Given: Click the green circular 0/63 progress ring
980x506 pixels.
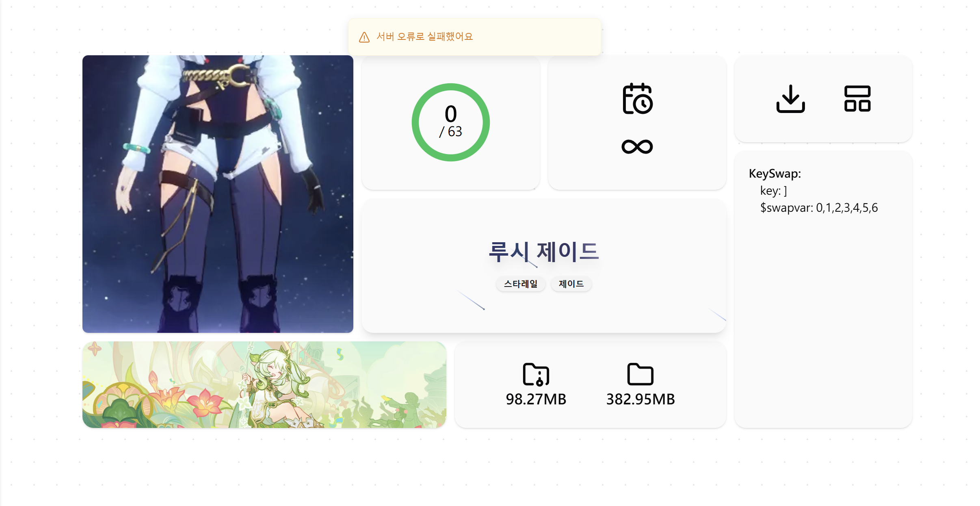Looking at the screenshot, I should point(451,122).
